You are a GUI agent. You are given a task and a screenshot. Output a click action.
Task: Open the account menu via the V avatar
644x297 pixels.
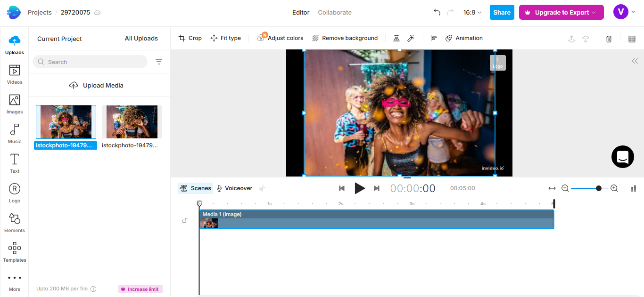point(621,11)
